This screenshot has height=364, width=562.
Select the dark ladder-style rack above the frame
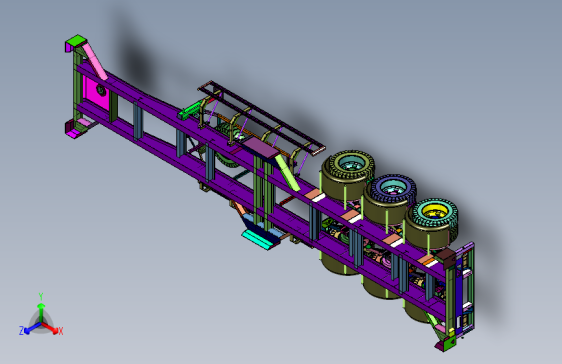point(262,118)
